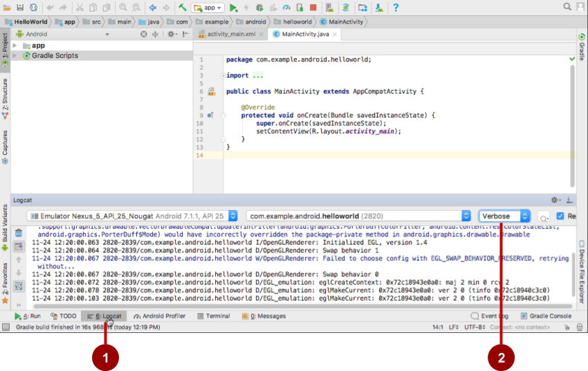The height and width of the screenshot is (371, 588).
Task: Open the Terminal tool window tab
Action: [214, 316]
